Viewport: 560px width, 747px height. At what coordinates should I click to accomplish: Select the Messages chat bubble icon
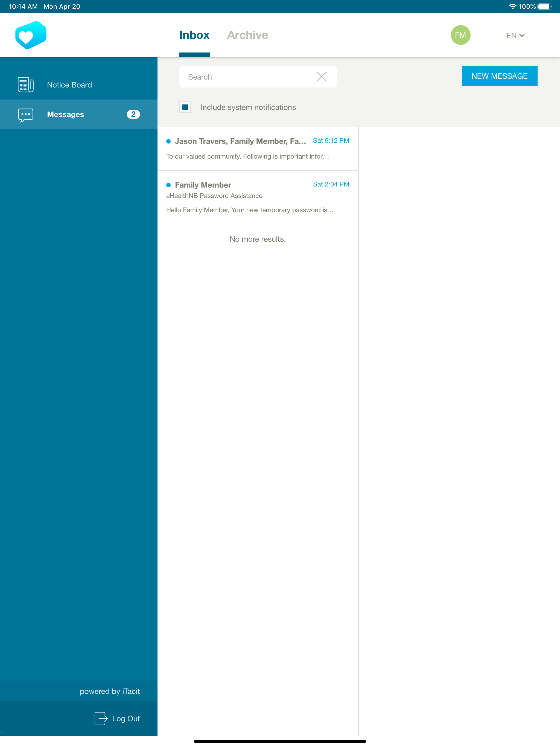pyautogui.click(x=26, y=115)
